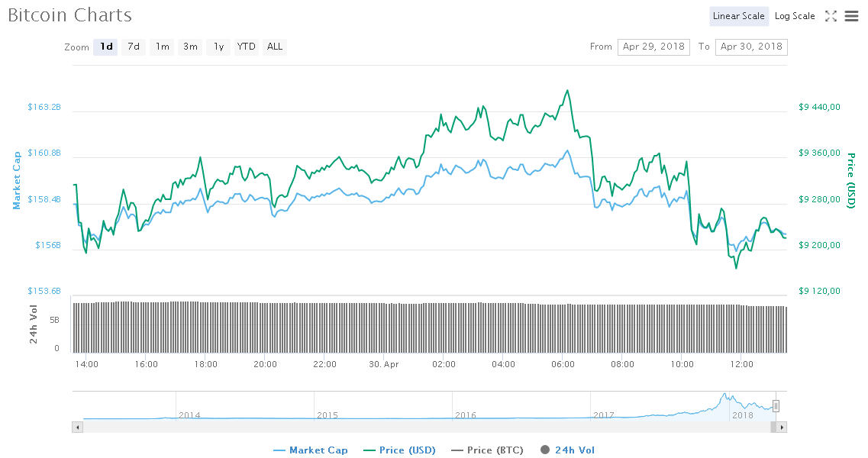
Task: Select the 1m zoom range
Action: click(162, 47)
